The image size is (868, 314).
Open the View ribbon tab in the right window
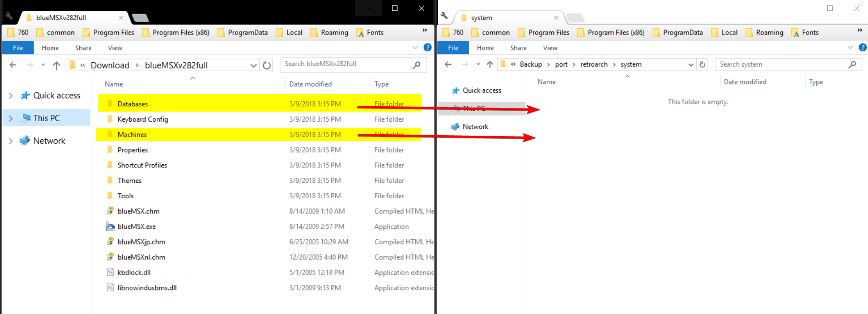click(550, 48)
